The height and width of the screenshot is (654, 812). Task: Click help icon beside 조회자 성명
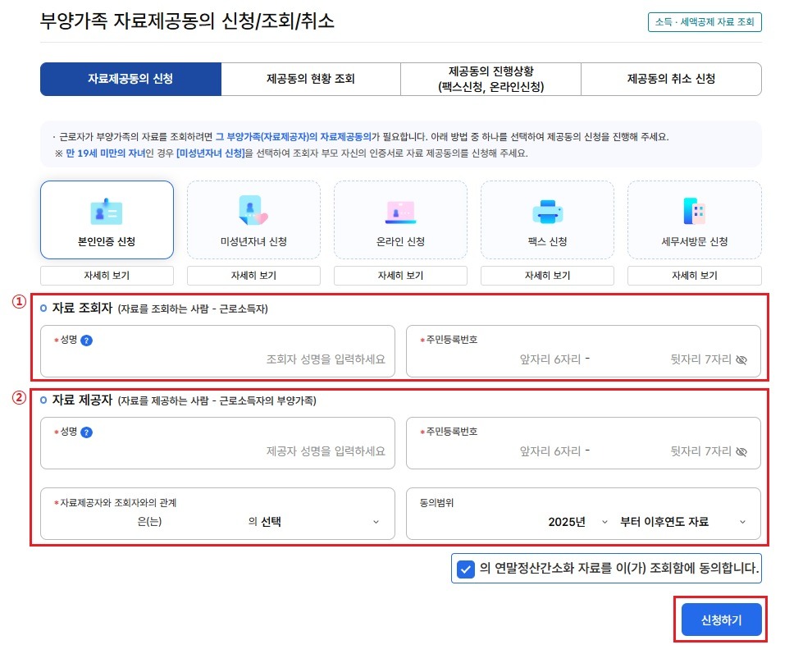point(87,341)
